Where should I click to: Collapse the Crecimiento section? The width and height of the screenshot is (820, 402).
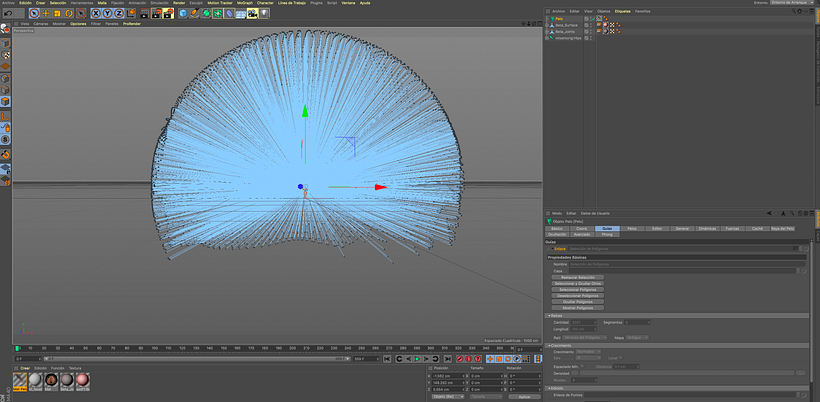(548, 346)
